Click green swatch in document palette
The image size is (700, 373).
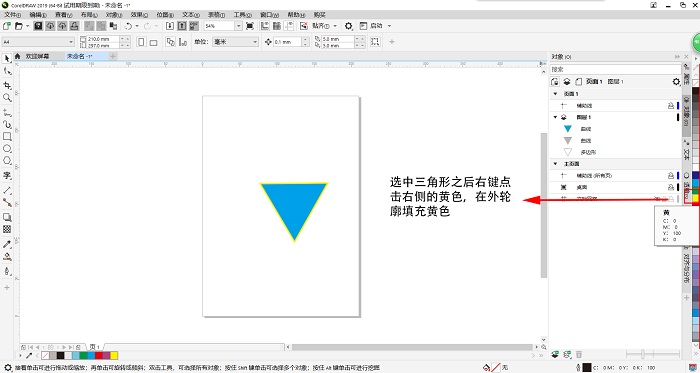[x=83, y=356]
